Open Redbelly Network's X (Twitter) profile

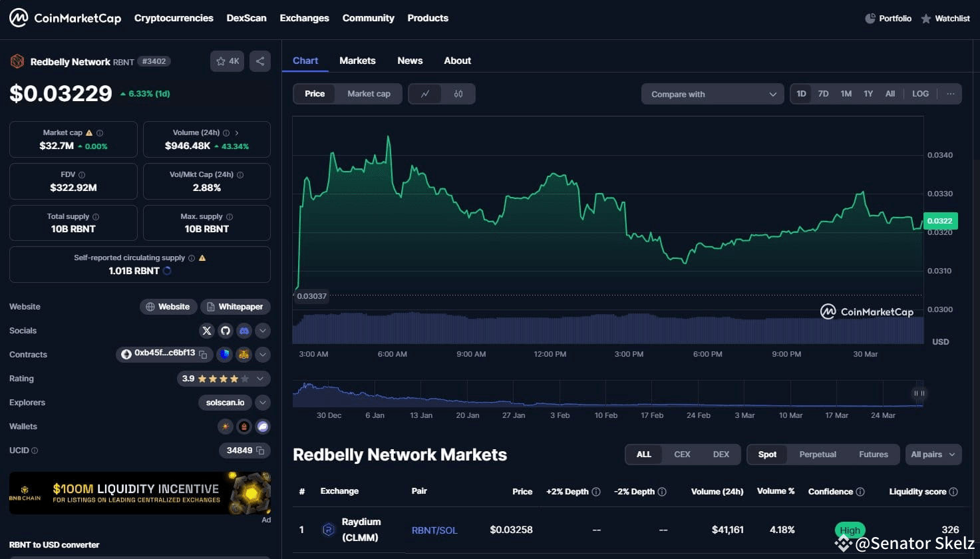pyautogui.click(x=206, y=331)
